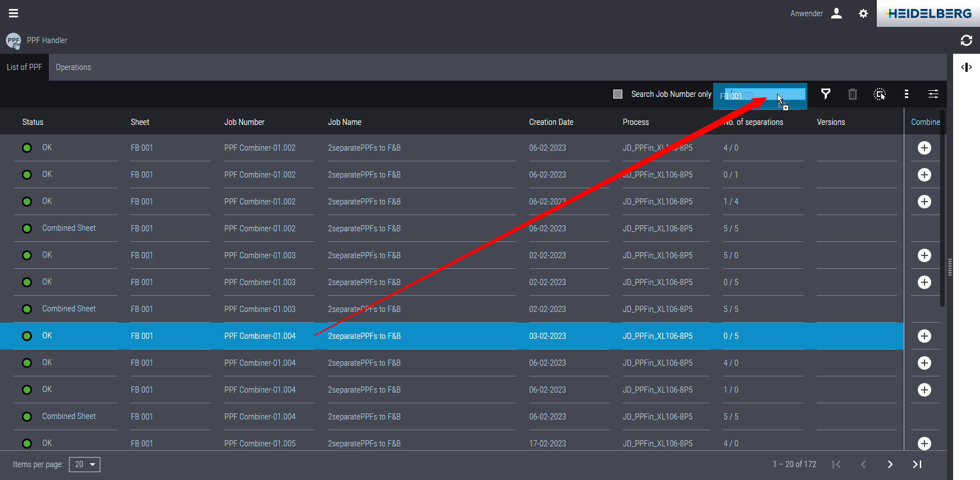Click the selection mode icon
980x480 pixels.
click(880, 94)
